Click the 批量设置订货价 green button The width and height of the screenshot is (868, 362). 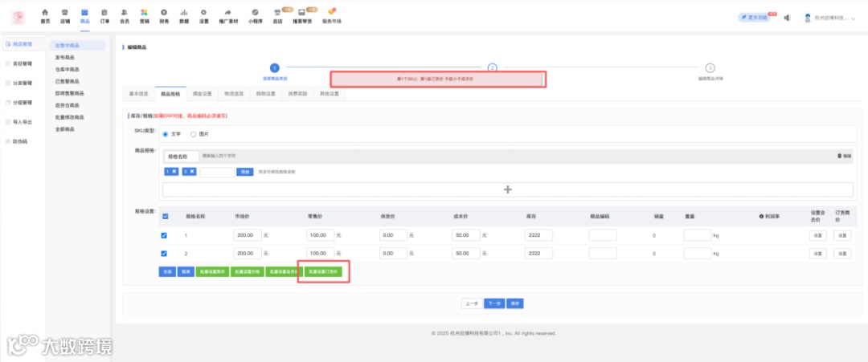[323, 272]
